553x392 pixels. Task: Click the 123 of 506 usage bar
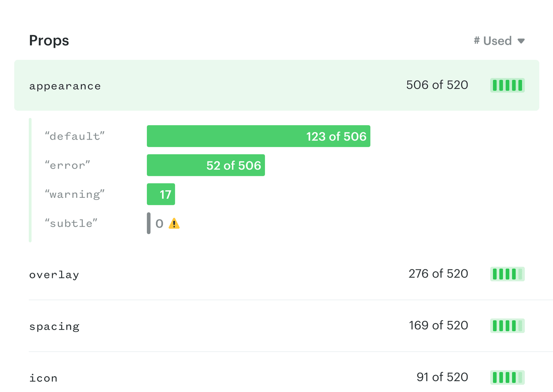coord(258,136)
